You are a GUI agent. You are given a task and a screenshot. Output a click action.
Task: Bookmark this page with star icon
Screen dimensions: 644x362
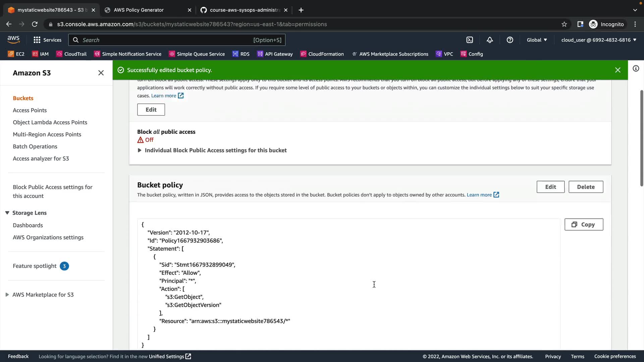[x=564, y=24]
